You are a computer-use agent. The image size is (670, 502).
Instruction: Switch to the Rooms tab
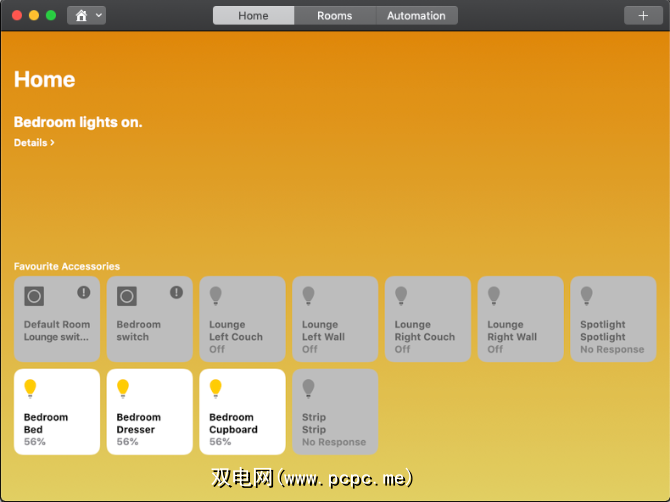335,15
